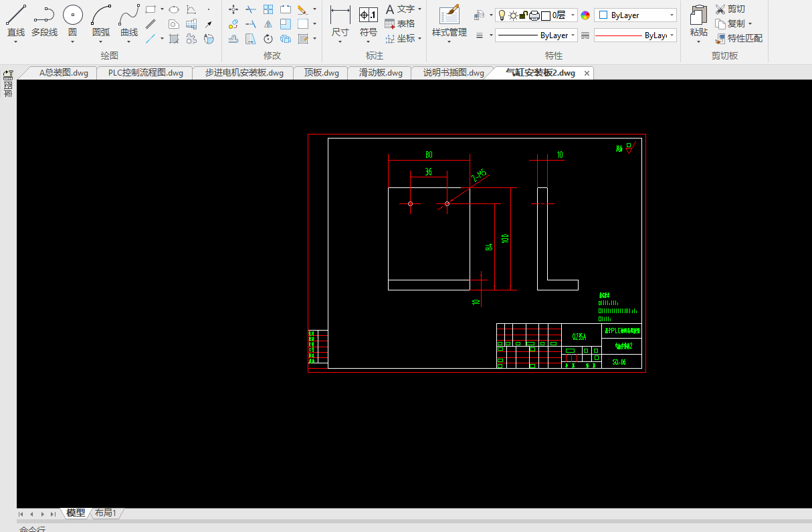Select the hatch fill tool
Screen dimensions: 812x532
point(174,39)
